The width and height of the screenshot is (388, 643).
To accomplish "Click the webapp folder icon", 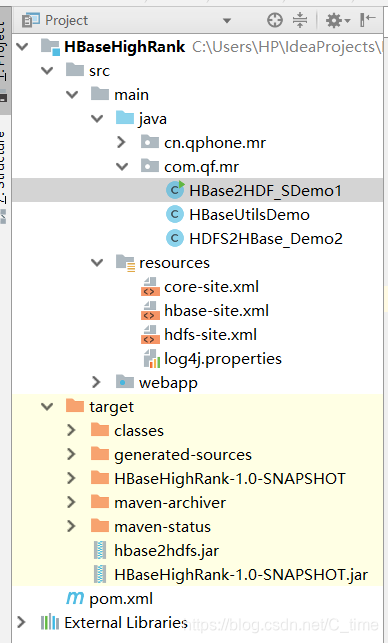I will pos(125,382).
